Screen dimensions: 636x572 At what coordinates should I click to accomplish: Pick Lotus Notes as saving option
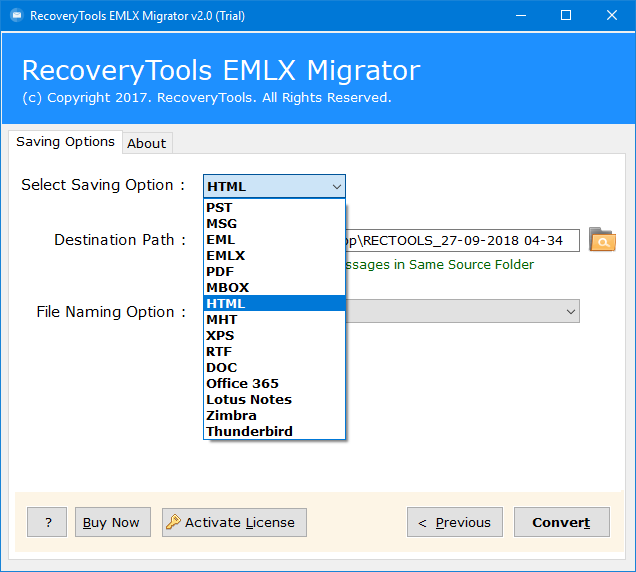tap(274, 399)
